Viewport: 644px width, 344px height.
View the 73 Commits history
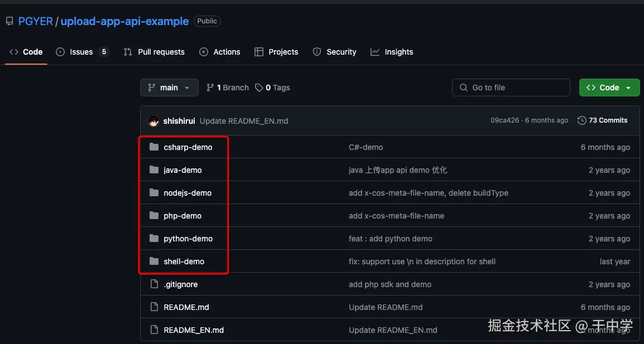coord(603,120)
